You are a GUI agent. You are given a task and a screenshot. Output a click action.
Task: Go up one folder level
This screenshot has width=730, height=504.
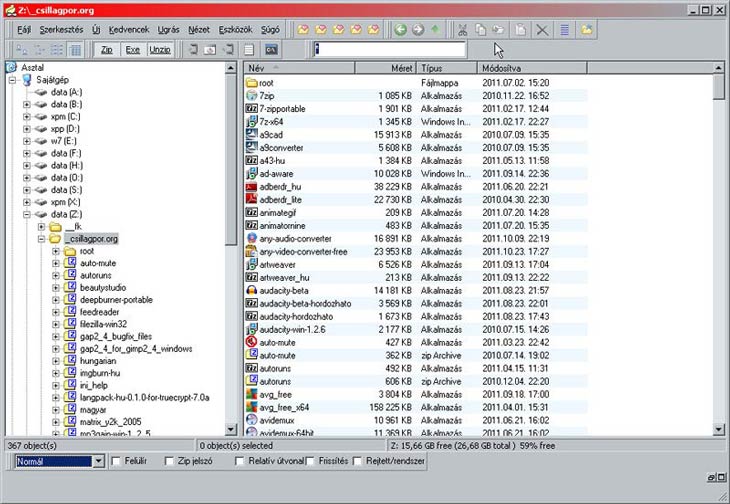(x=435, y=30)
